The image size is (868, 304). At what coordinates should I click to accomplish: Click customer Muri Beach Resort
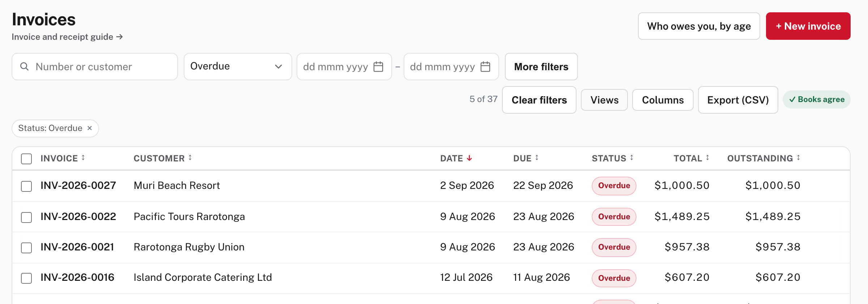(x=177, y=185)
